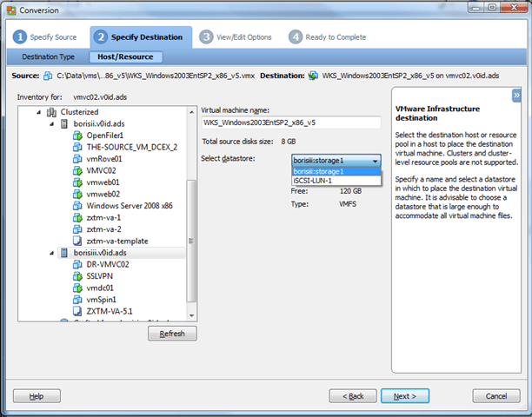532x417 pixels.
Task: Select vmSpin1 in the inventory tree
Action: point(102,299)
